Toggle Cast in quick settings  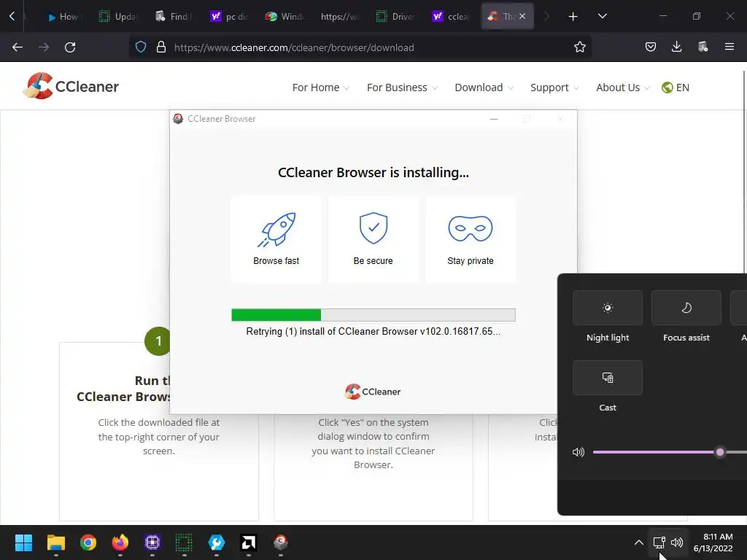coord(608,378)
